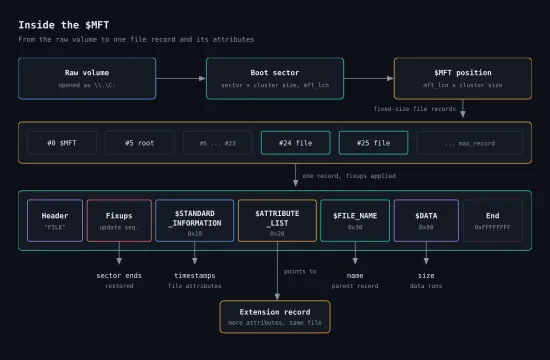
Task: Click the subtitle starting "From the raw volume"
Action: coord(136,39)
